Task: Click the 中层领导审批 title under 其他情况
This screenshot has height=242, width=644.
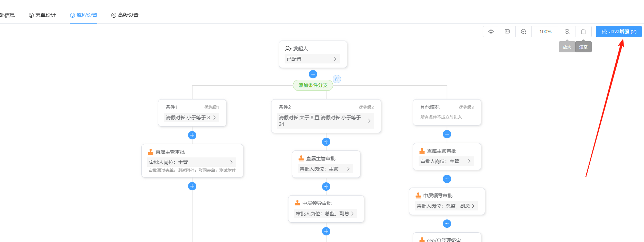Action: tap(438, 196)
